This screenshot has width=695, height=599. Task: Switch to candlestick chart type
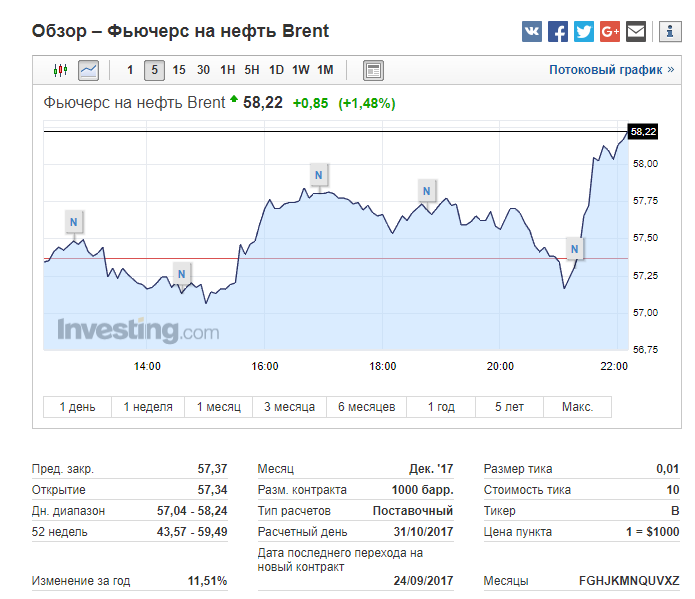60,70
